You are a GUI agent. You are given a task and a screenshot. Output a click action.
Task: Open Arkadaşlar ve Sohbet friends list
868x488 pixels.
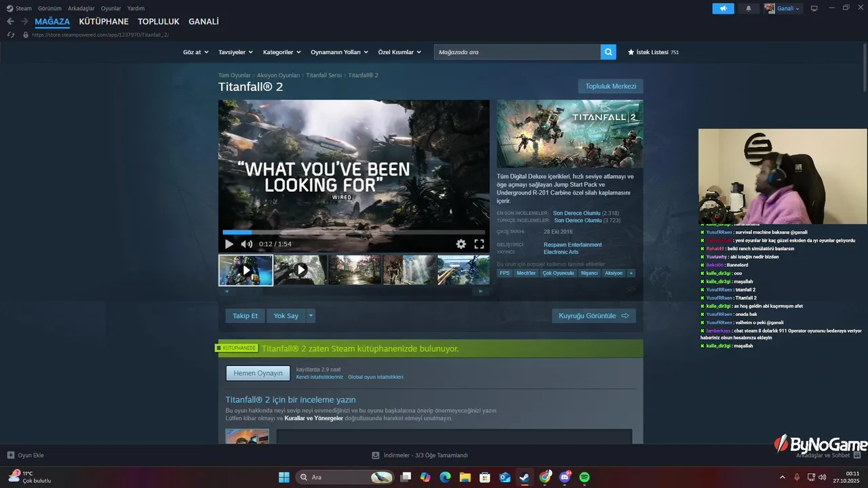click(x=828, y=455)
